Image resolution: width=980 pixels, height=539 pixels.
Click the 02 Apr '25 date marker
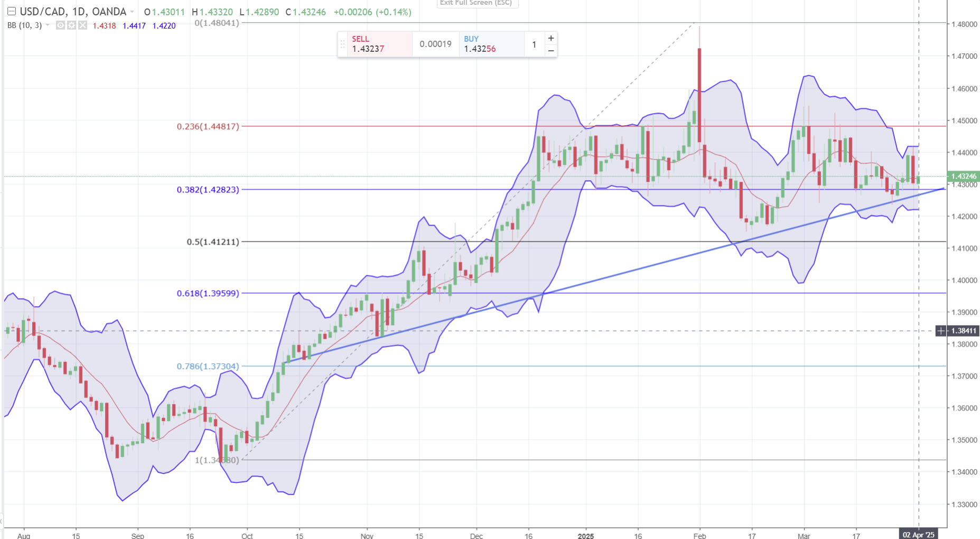point(919,535)
